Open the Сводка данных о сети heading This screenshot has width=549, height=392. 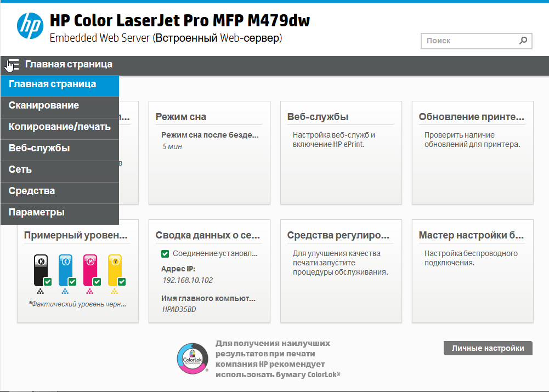point(208,235)
